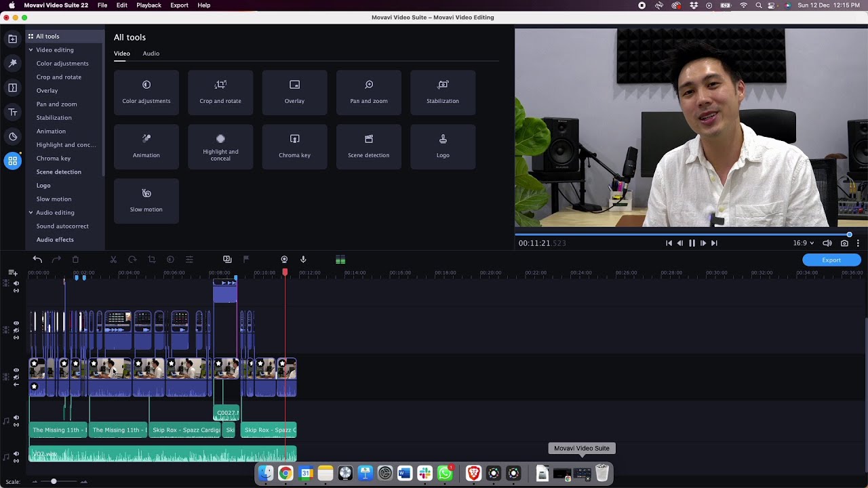This screenshot has height=488, width=868.
Task: Pause playback in the preview player
Action: pyautogui.click(x=692, y=243)
